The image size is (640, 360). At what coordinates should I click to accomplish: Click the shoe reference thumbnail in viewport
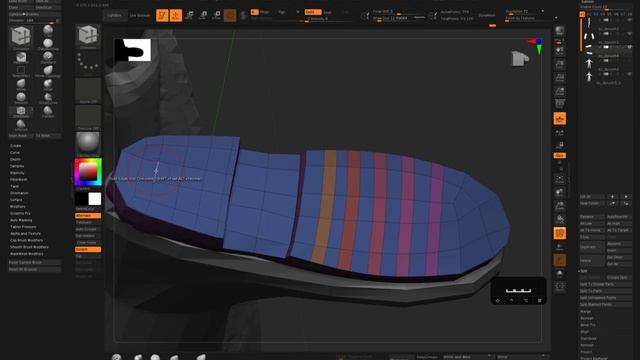[133, 50]
